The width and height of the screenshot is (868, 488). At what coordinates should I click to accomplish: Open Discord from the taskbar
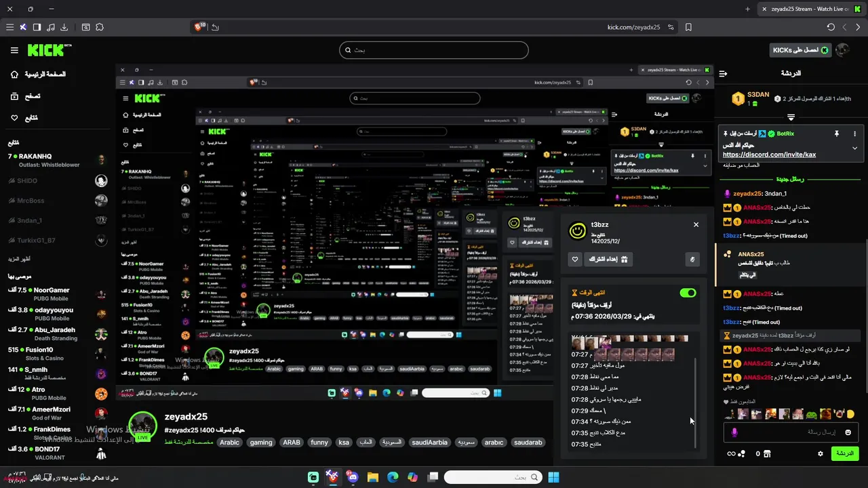click(x=352, y=477)
